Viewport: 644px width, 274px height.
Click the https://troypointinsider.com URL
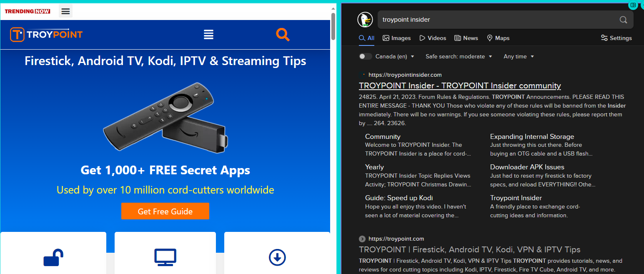[x=405, y=75]
